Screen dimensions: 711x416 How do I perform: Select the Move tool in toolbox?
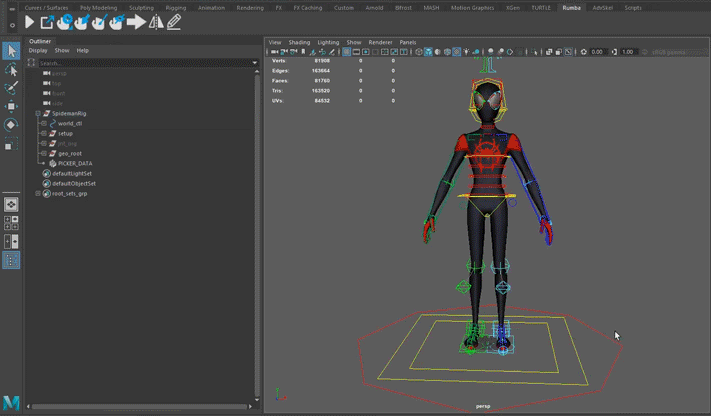11,106
